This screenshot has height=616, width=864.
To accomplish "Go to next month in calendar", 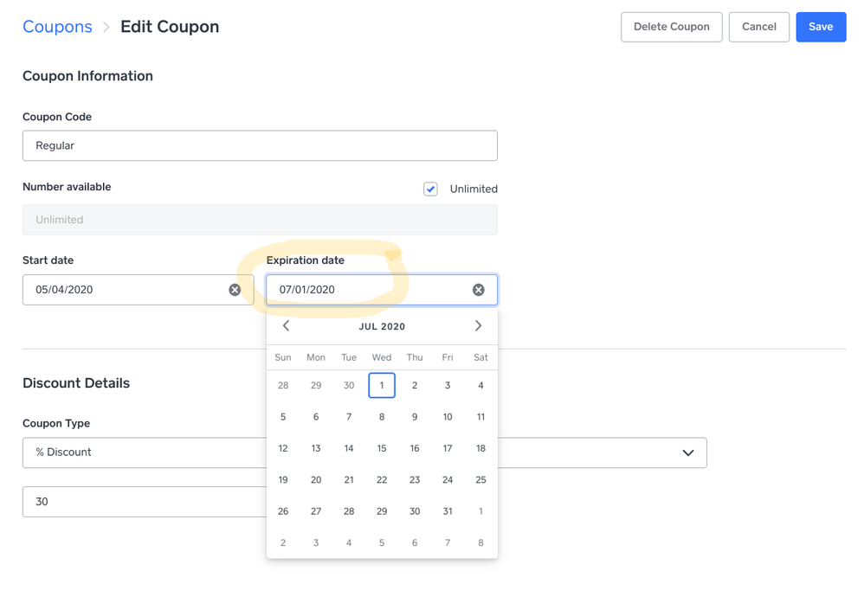I will [x=478, y=326].
